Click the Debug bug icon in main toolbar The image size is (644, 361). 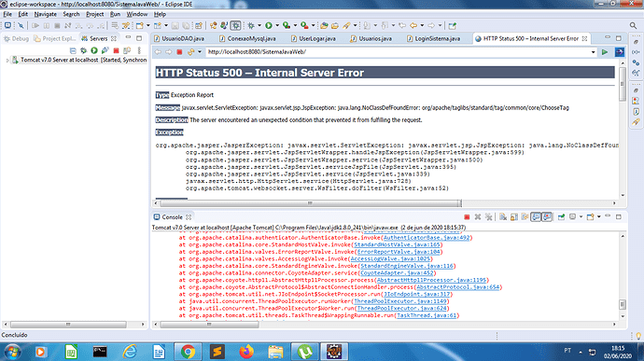251,25
